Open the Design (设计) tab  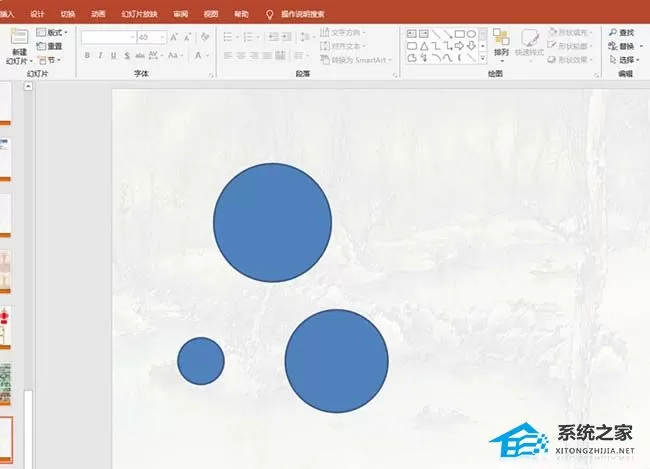pyautogui.click(x=37, y=14)
